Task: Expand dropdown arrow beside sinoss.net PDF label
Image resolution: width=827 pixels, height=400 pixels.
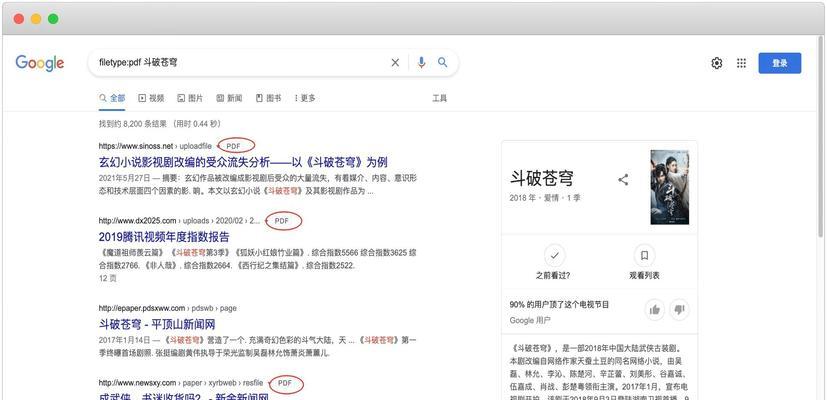Action: click(x=218, y=146)
